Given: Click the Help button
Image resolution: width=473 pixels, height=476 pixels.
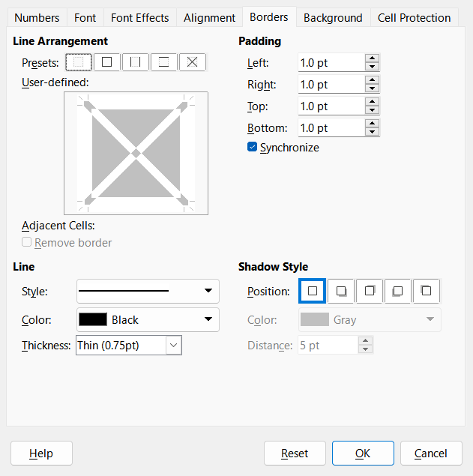Looking at the screenshot, I should pos(41,454).
